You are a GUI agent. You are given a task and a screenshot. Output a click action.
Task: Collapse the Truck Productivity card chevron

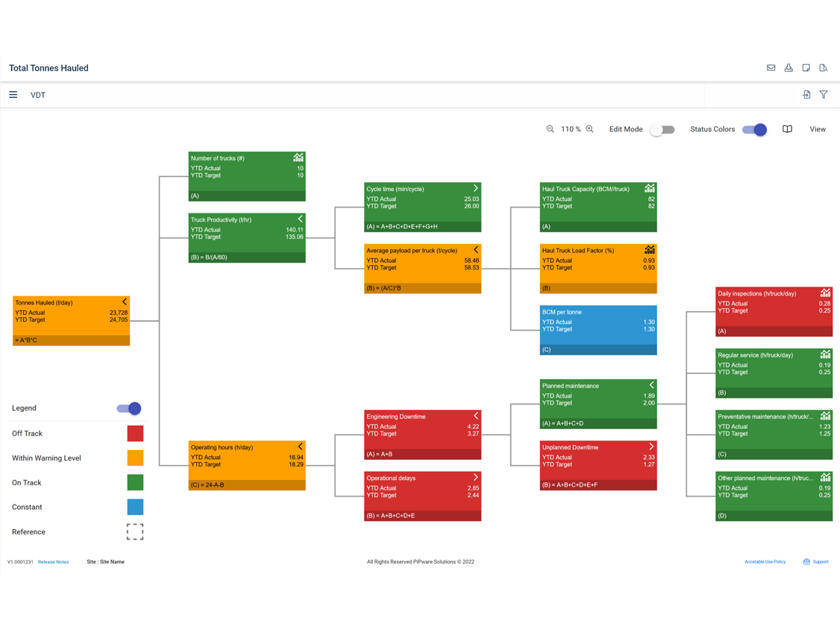pos(298,219)
